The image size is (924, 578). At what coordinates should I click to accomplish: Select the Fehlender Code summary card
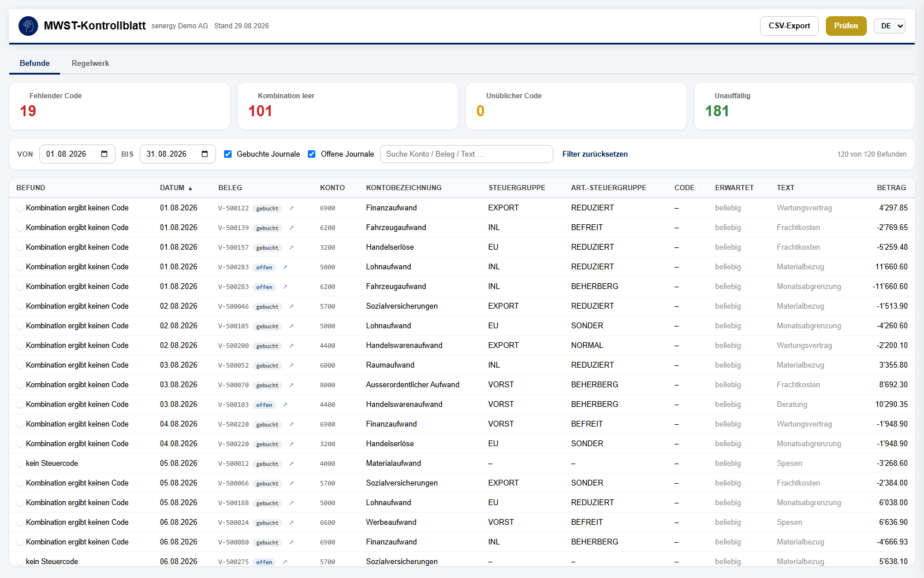pos(120,106)
